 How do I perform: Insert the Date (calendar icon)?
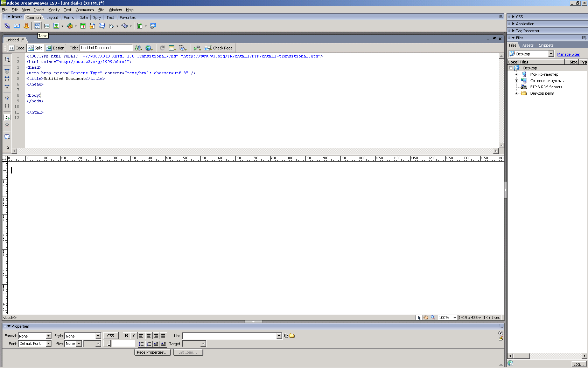[x=83, y=26]
